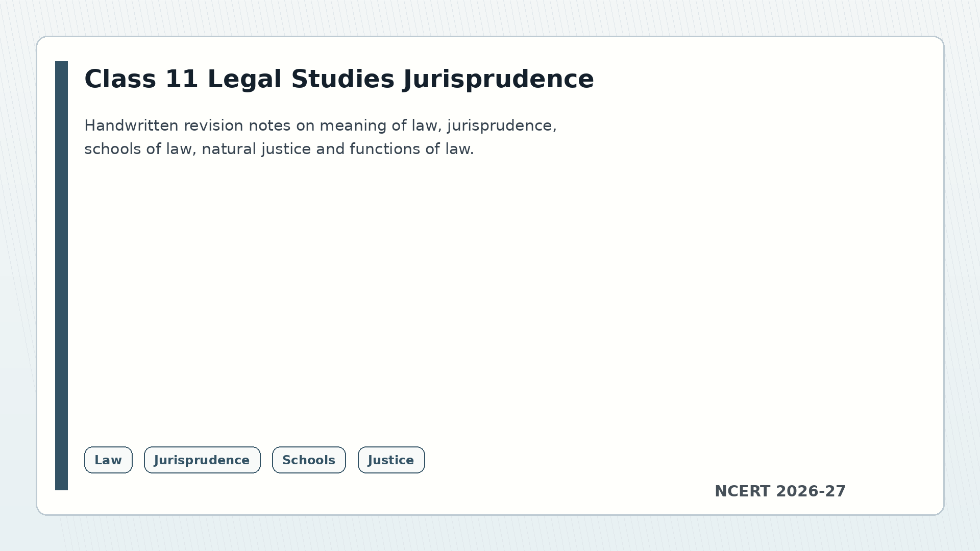Viewport: 980px width, 551px height.
Task: Select the Jurisprudence tag chip
Action: (x=202, y=460)
